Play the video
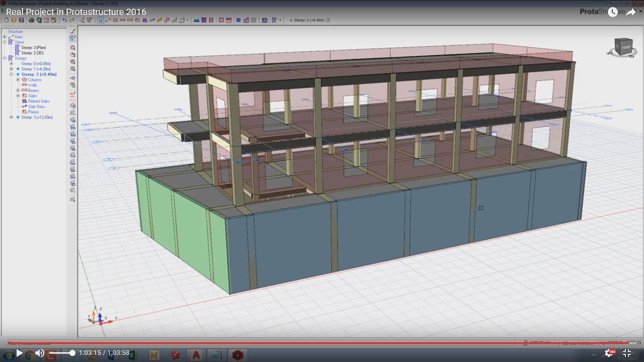 point(20,353)
